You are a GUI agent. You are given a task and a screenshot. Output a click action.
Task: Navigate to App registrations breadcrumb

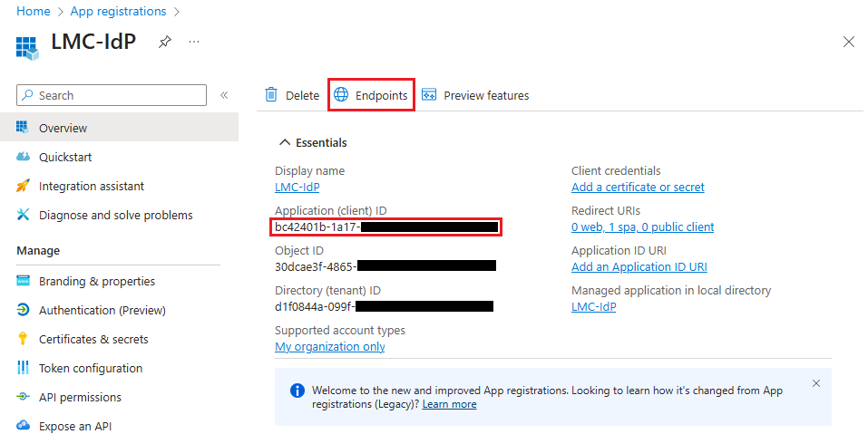118,12
